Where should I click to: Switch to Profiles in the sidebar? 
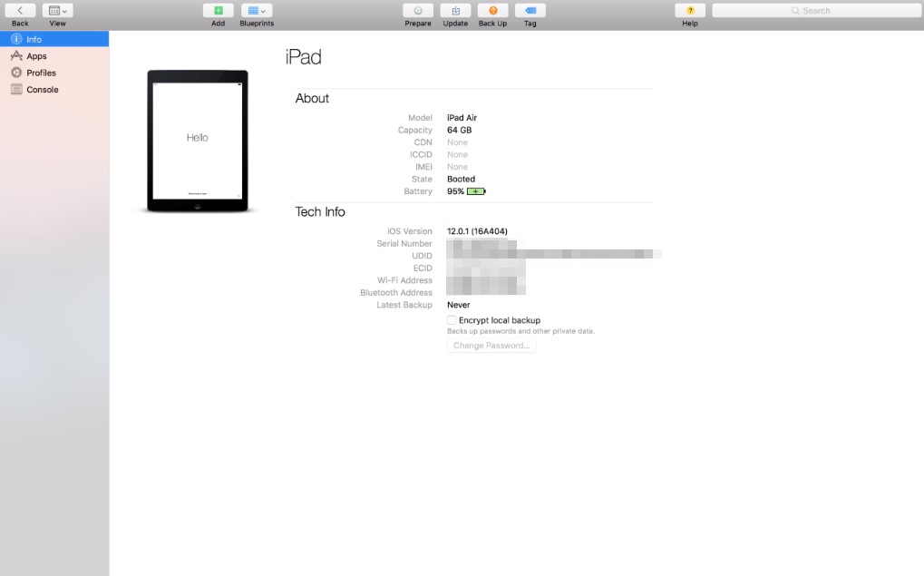(41, 73)
